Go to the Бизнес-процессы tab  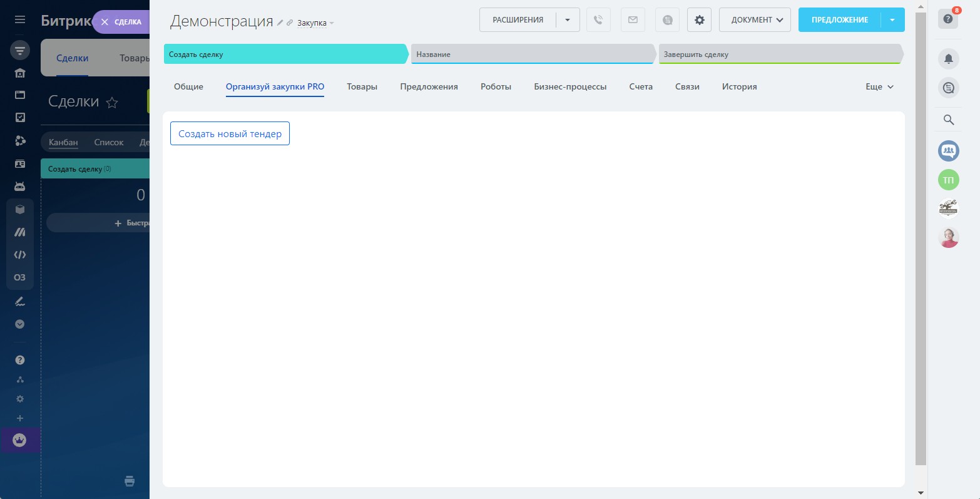click(570, 87)
